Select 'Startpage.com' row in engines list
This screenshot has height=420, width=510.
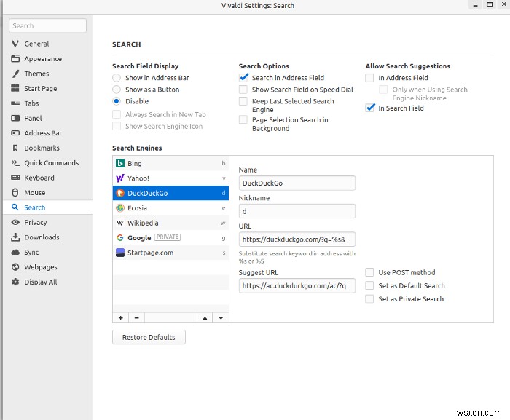170,253
